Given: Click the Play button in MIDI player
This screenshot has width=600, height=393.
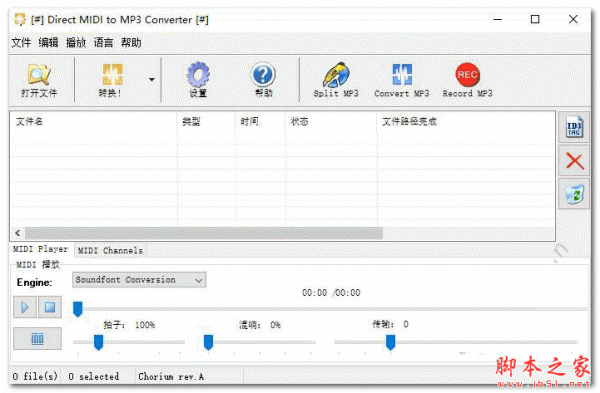Looking at the screenshot, I should tap(25, 307).
